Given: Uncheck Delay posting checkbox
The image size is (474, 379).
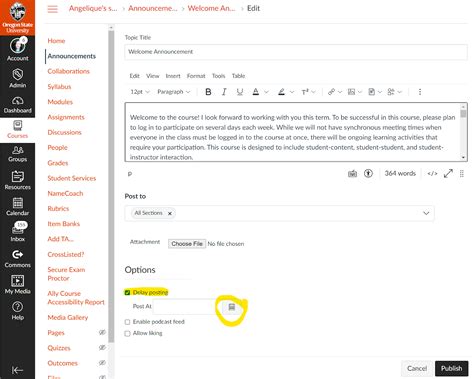Looking at the screenshot, I should (127, 293).
